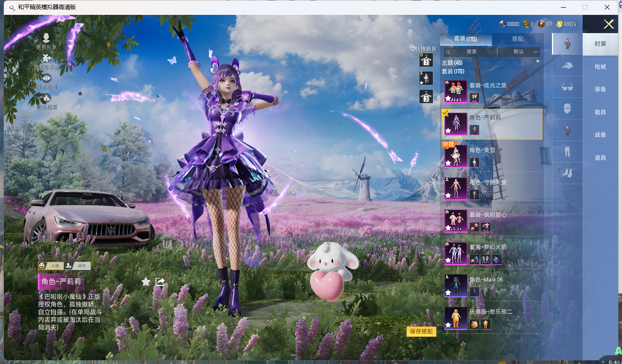Viewport: 622px width, 364px height.
Task: Select the cap headwear category icon
Action: pos(567,66)
